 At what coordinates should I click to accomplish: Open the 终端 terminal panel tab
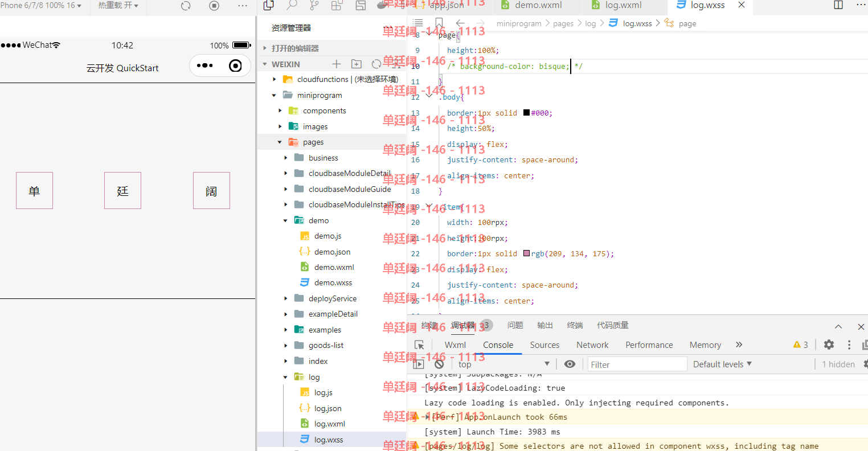coord(575,325)
